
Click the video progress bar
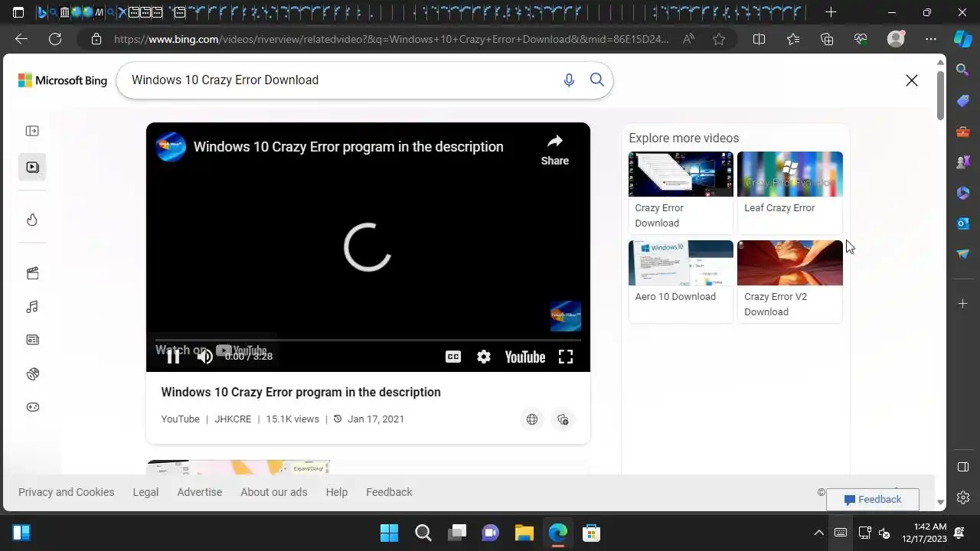coord(367,339)
